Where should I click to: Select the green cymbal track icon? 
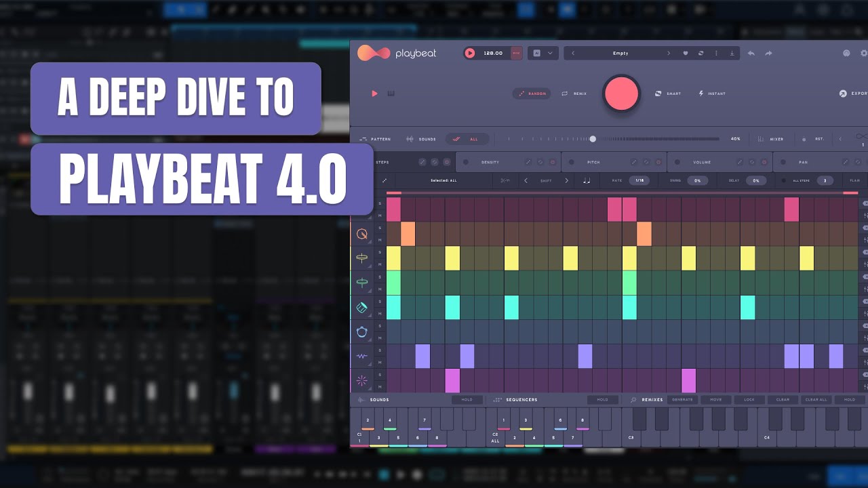[x=362, y=283]
